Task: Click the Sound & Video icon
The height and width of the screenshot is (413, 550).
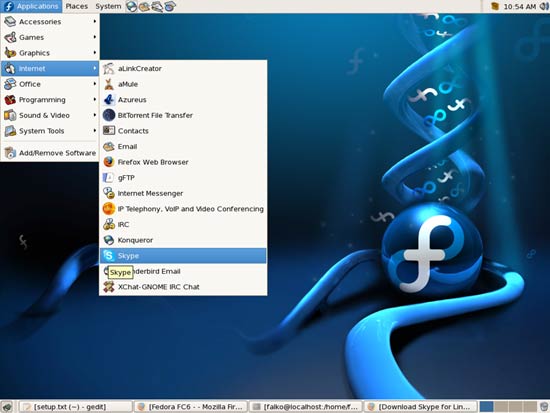Action: 10,115
